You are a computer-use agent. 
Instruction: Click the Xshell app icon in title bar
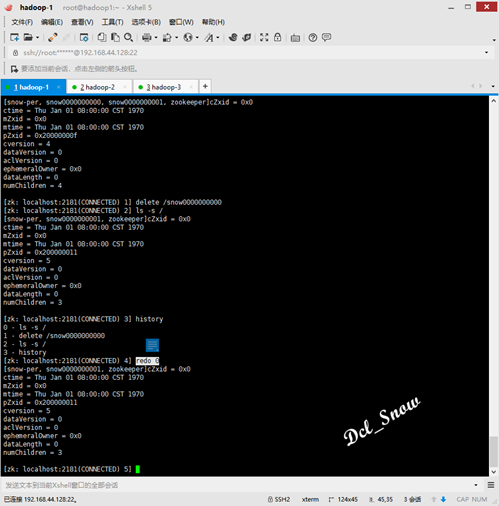(9, 7)
